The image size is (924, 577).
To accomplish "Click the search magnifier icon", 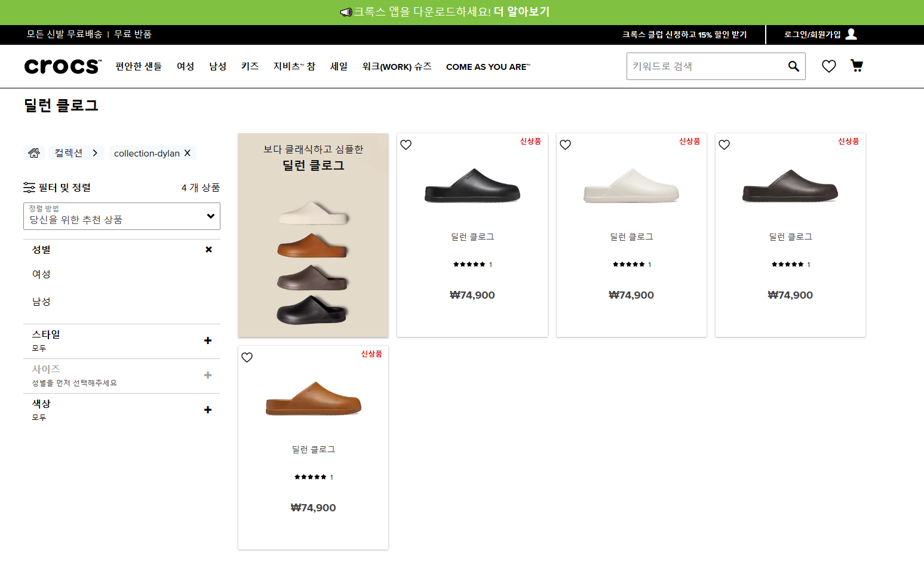I will coord(793,66).
